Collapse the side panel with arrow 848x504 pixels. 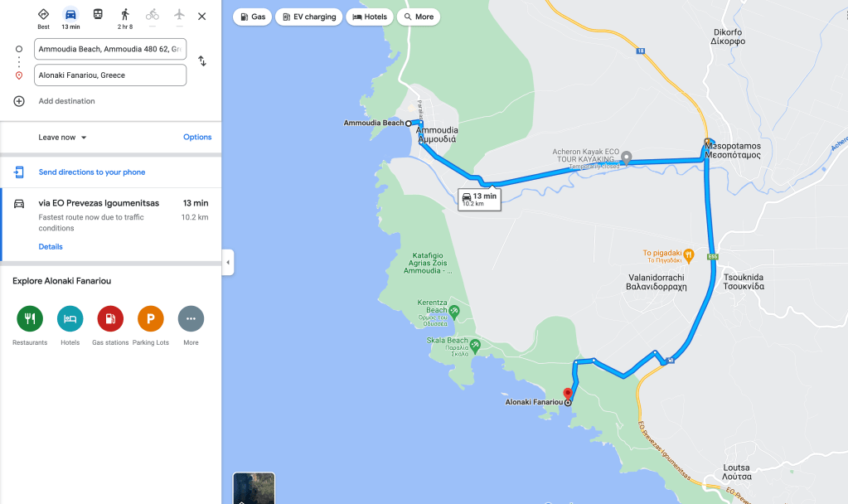[x=228, y=262]
